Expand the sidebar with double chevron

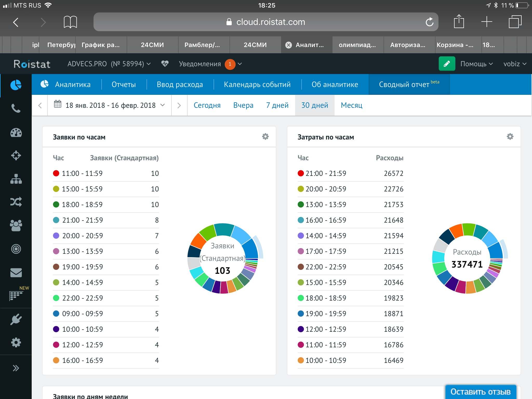click(16, 368)
